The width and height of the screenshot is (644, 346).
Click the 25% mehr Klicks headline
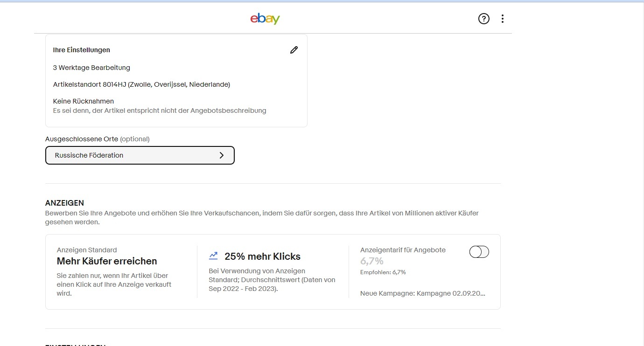[x=263, y=256]
